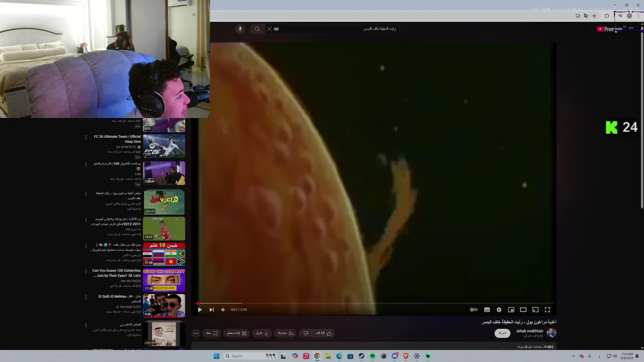Subscribe to ishak mokhtari

pos(502,333)
